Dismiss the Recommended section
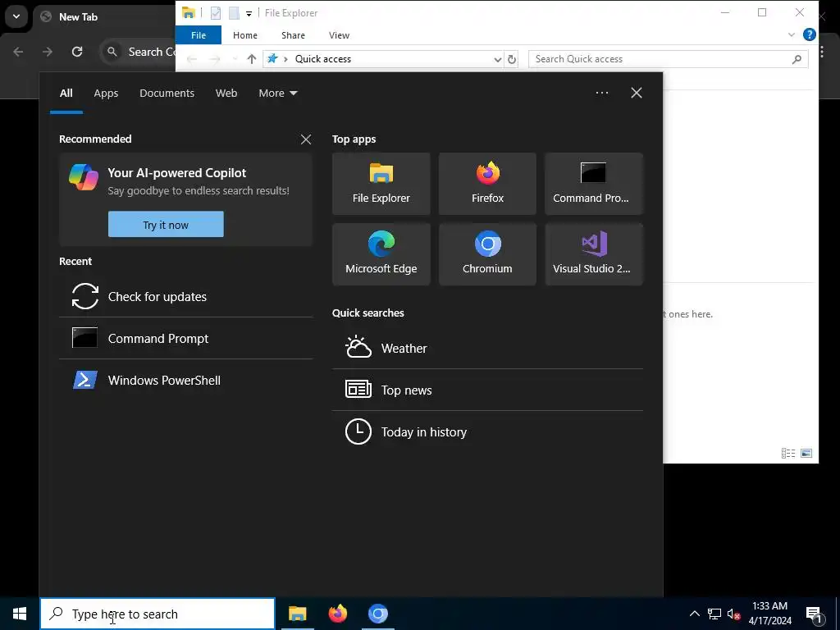Viewport: 840px width, 630px height. tap(306, 139)
